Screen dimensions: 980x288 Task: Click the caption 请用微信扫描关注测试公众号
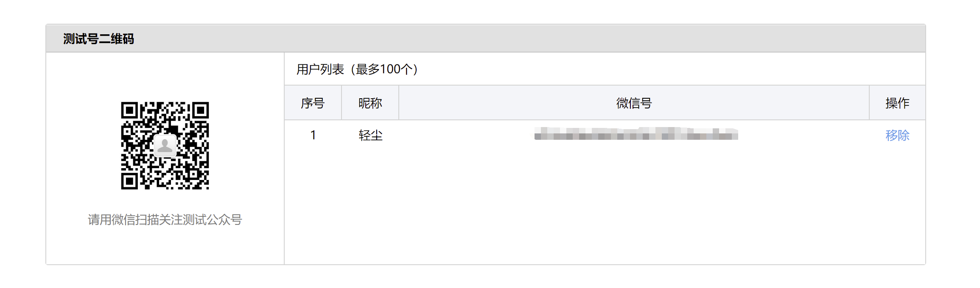(x=165, y=220)
